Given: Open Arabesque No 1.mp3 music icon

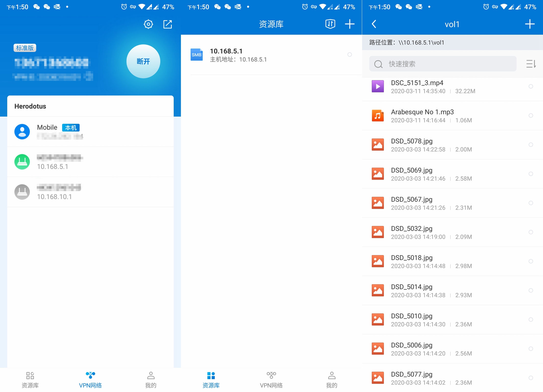Looking at the screenshot, I should (378, 116).
